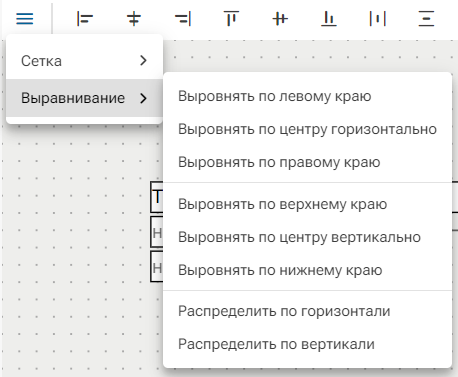Click align right edges toolbar icon
Image resolution: width=458 pixels, height=377 pixels.
(183, 19)
